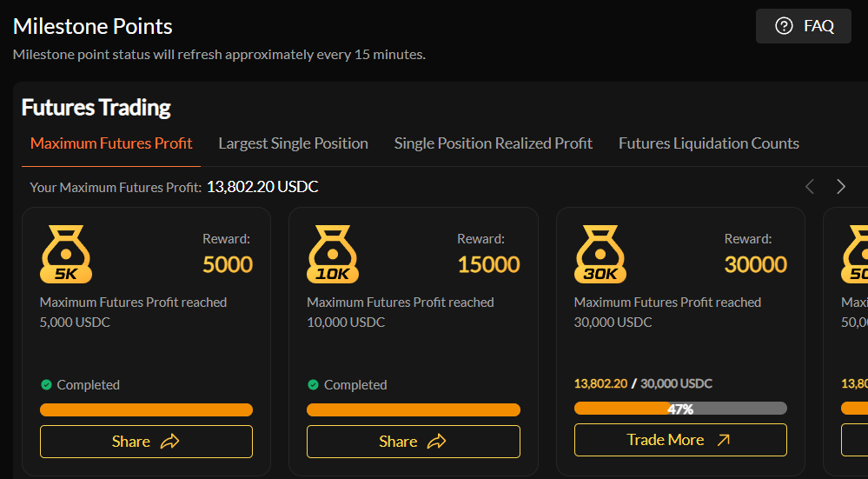Click the 5K money bag badge icon
The height and width of the screenshot is (479, 868).
pyautogui.click(x=66, y=254)
